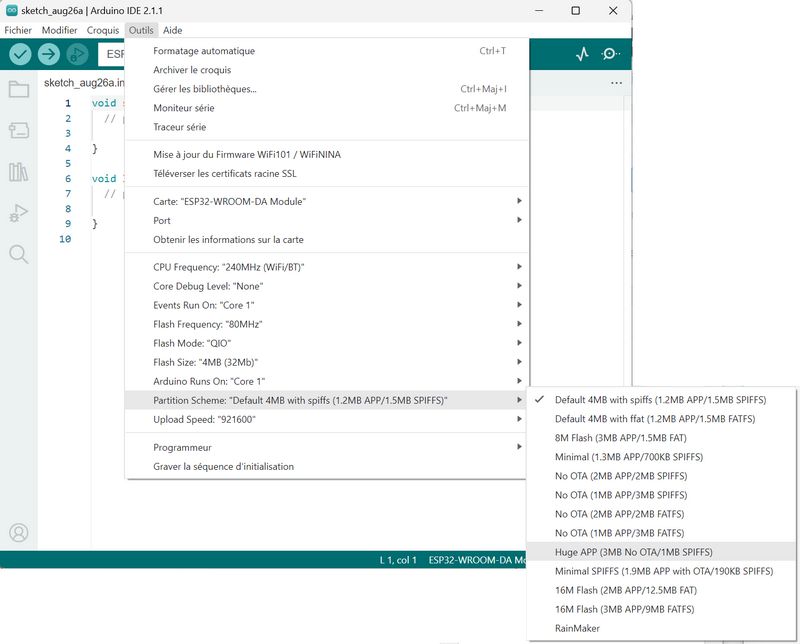
Task: Open the Library Manager sidebar icon
Action: point(19,172)
